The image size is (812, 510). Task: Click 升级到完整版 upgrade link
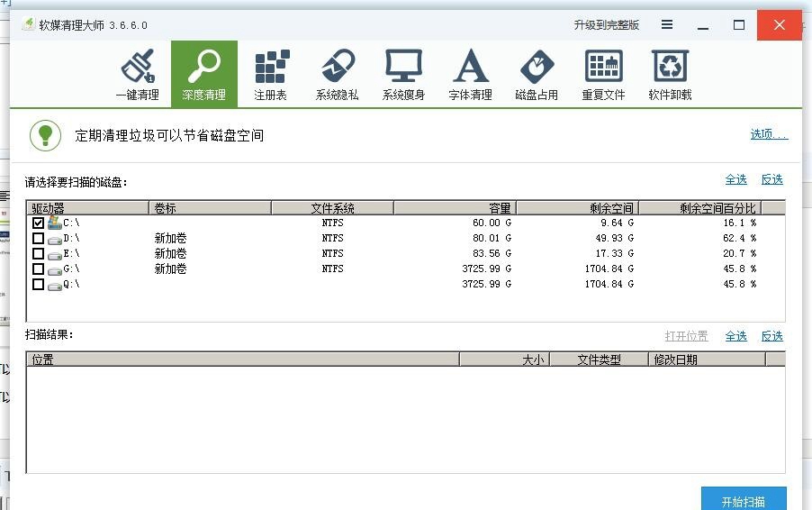click(x=607, y=25)
